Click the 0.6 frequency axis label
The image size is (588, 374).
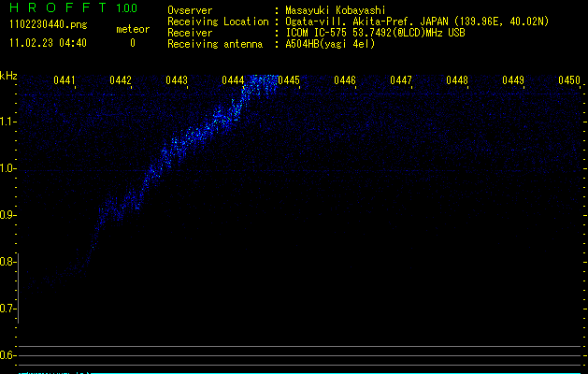click(x=7, y=355)
